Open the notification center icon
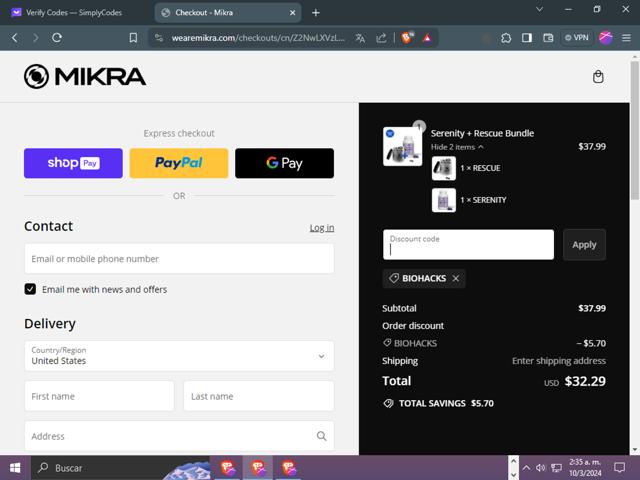 click(620, 468)
